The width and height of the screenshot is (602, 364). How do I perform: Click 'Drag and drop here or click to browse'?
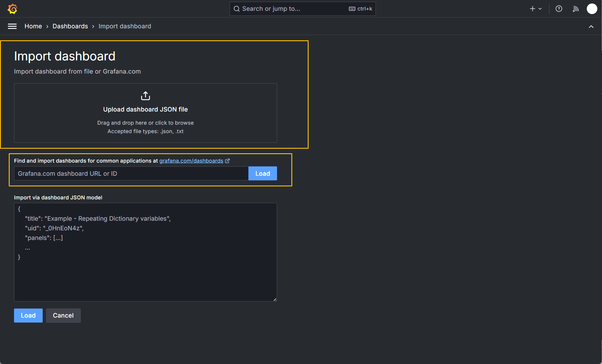click(146, 123)
